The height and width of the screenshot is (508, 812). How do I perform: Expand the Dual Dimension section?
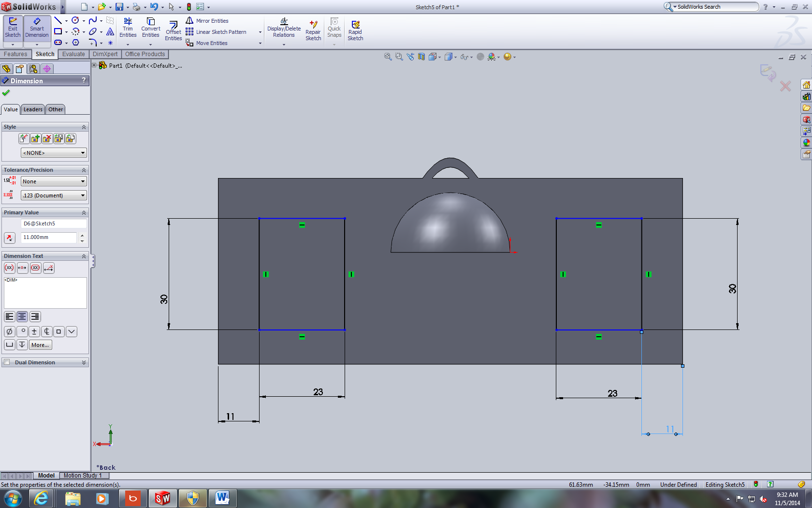coord(84,362)
